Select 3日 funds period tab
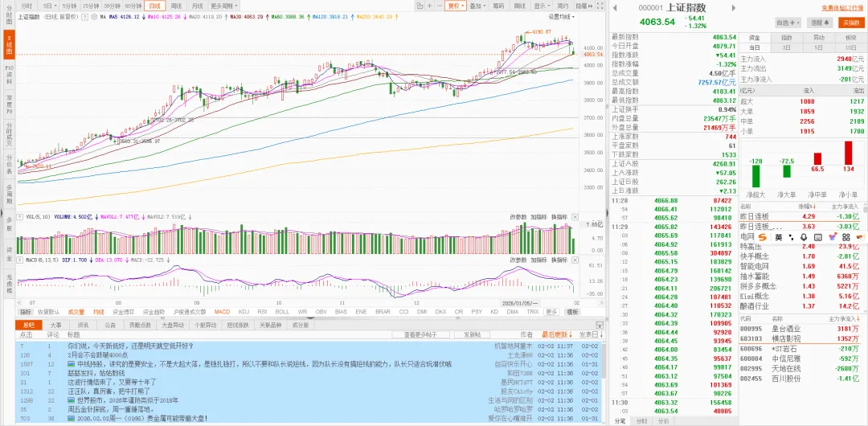 pos(786,47)
